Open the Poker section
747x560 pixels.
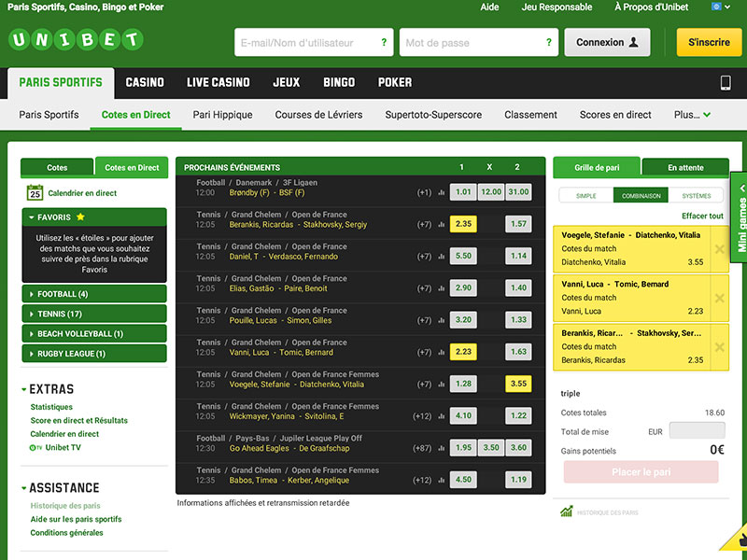pyautogui.click(x=395, y=82)
